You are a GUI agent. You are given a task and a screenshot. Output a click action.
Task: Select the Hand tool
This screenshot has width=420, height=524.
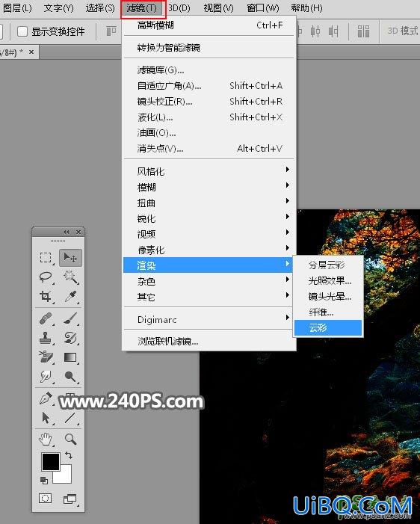pyautogui.click(x=46, y=439)
